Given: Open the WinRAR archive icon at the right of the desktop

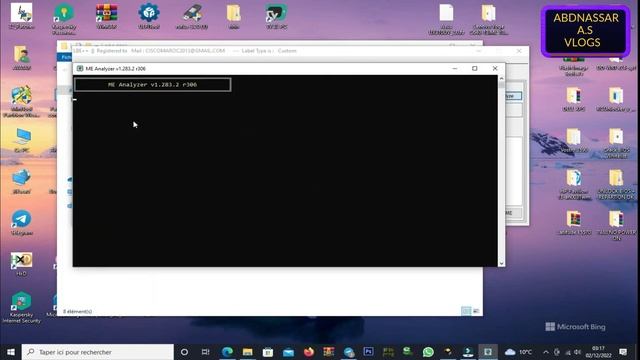Looking at the screenshot, I should 574,222.
